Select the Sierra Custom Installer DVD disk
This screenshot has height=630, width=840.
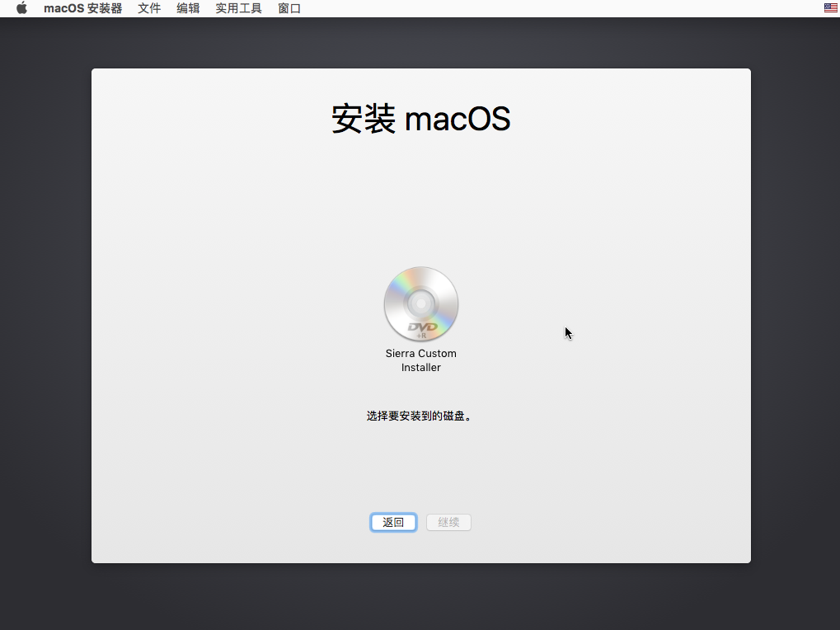[421, 303]
